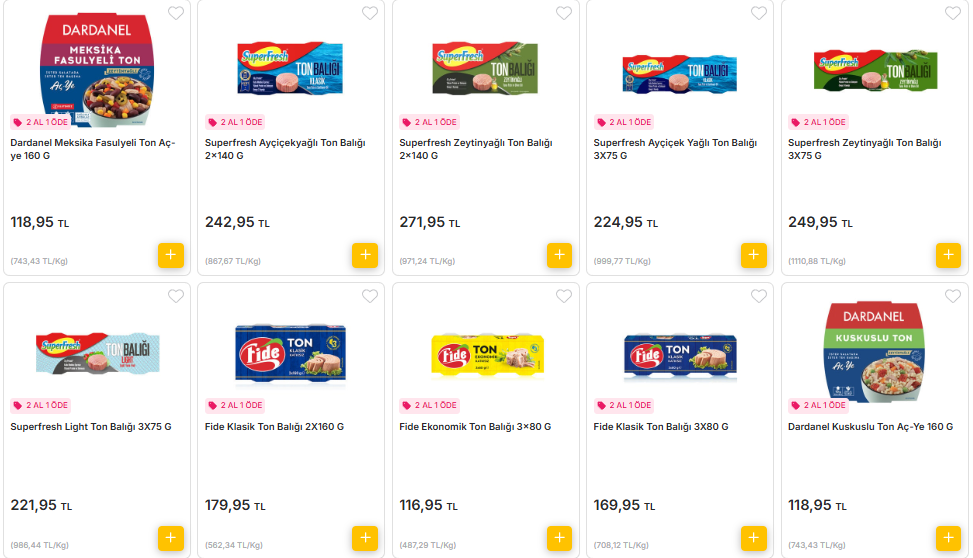Favorite Dardanel Meksika Fasulyeli Ton with heart
The image size is (973, 558).
[x=176, y=14]
